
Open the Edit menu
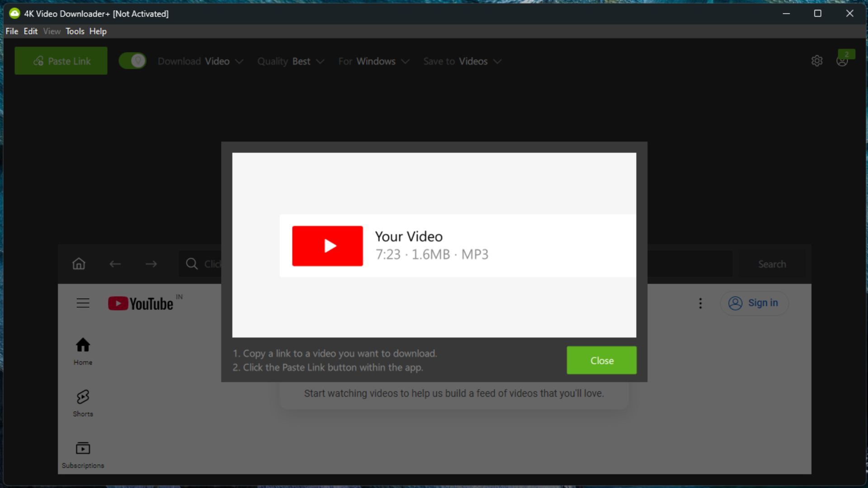click(31, 31)
